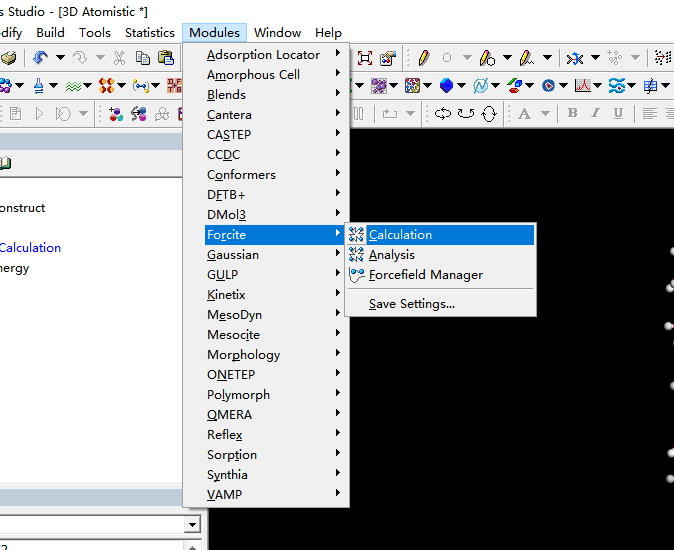Click the red-yellow four-dots module icon
The height and width of the screenshot is (550, 674).
[x=107, y=86]
